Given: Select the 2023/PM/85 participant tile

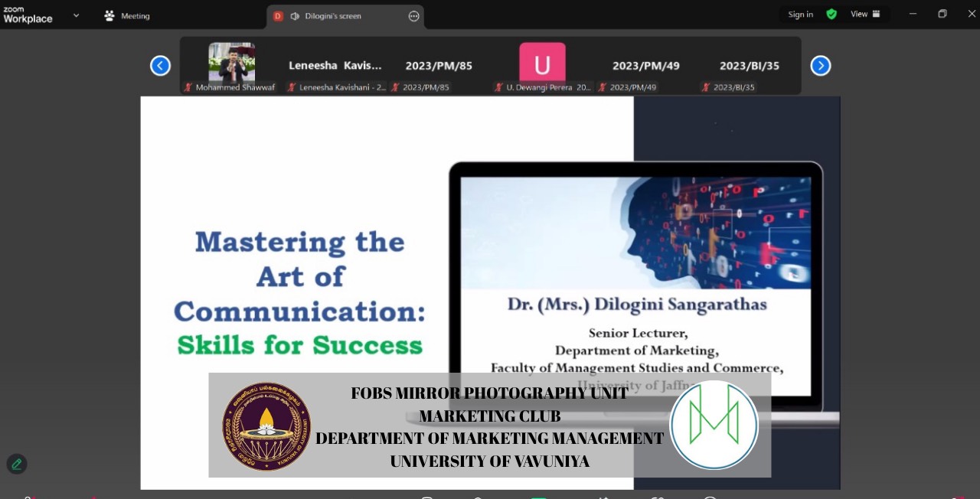Looking at the screenshot, I should (439, 66).
